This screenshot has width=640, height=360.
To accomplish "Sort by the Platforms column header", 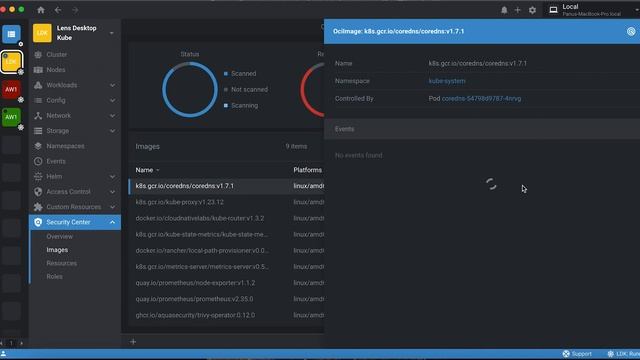I will pos(307,170).
